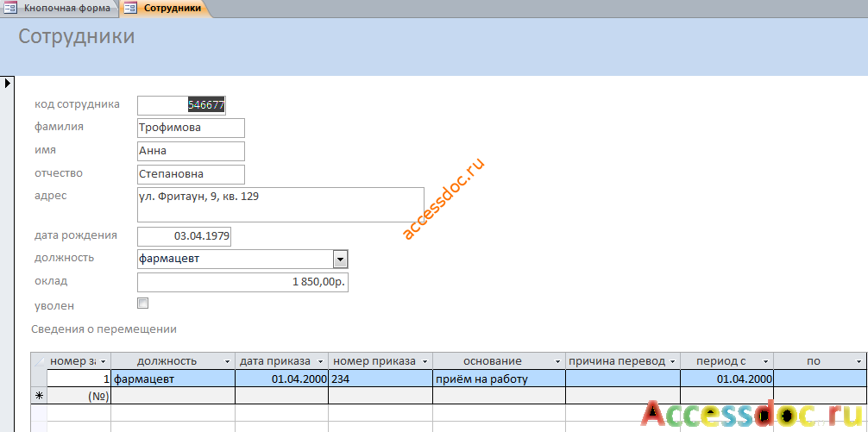Screen dimensions: 868x432
Task: Click the 01.04.2000 cell under период с
Action: (726, 379)
